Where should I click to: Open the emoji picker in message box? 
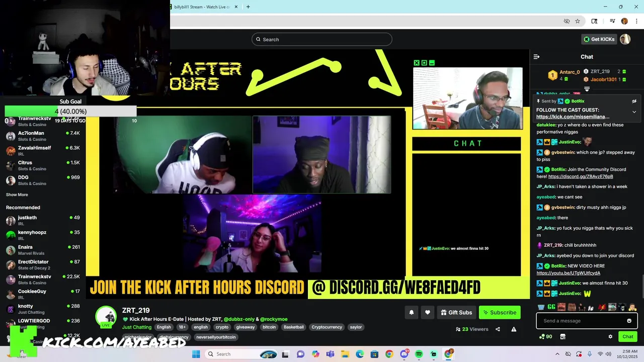pos(629,321)
